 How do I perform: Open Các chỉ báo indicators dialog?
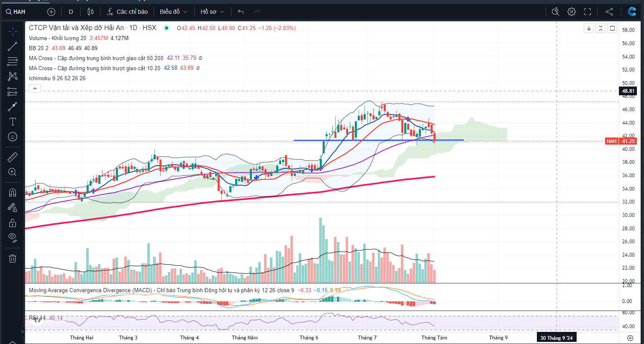(x=127, y=12)
